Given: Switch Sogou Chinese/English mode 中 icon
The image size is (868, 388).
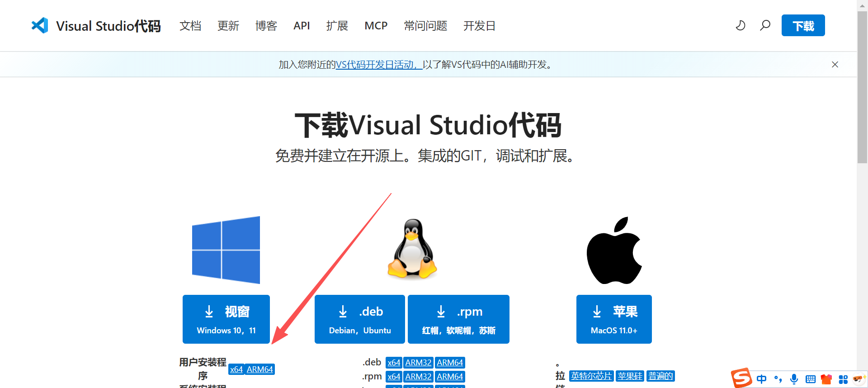Looking at the screenshot, I should click(x=762, y=379).
